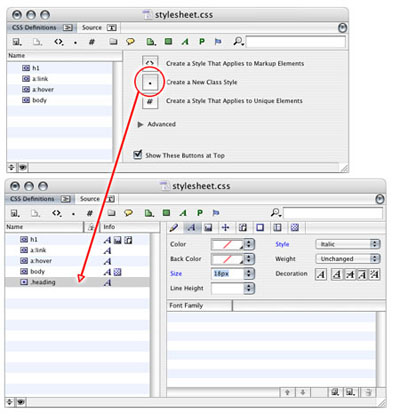Toggle blink decoration button
Image resolution: width=400 pixels, height=420 pixels.
374,275
